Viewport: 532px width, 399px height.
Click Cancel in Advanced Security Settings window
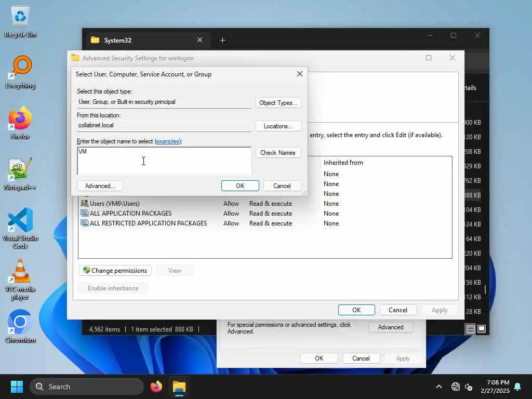pyautogui.click(x=397, y=310)
